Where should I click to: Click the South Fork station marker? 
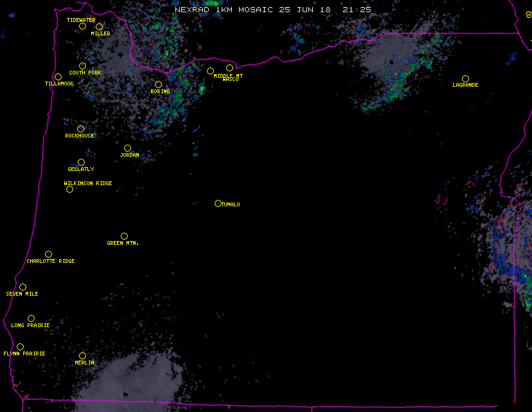82,66
